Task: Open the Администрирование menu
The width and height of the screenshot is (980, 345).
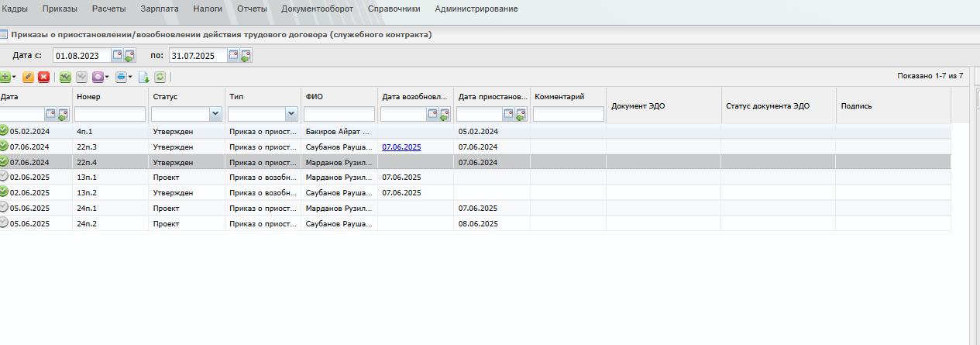Action: click(x=476, y=9)
